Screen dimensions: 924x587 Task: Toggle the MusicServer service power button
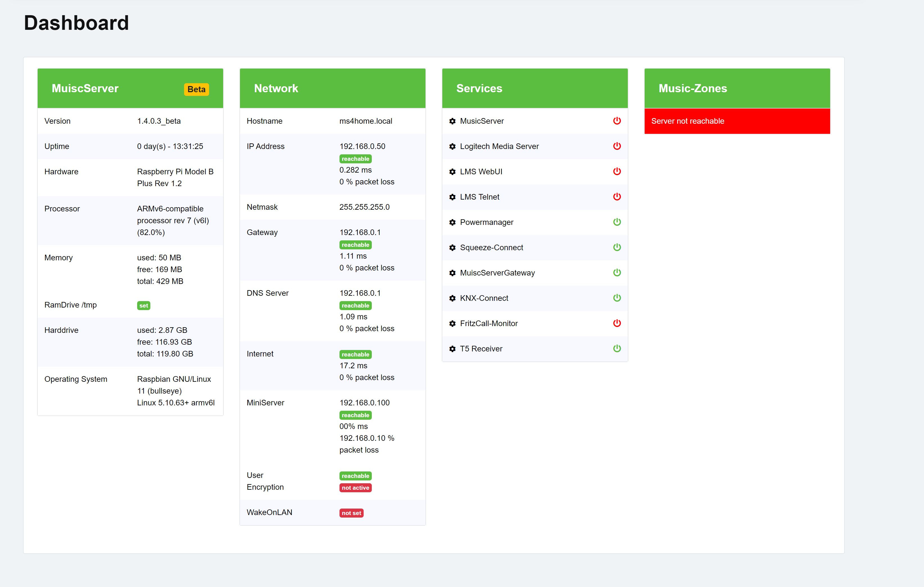[x=617, y=121]
